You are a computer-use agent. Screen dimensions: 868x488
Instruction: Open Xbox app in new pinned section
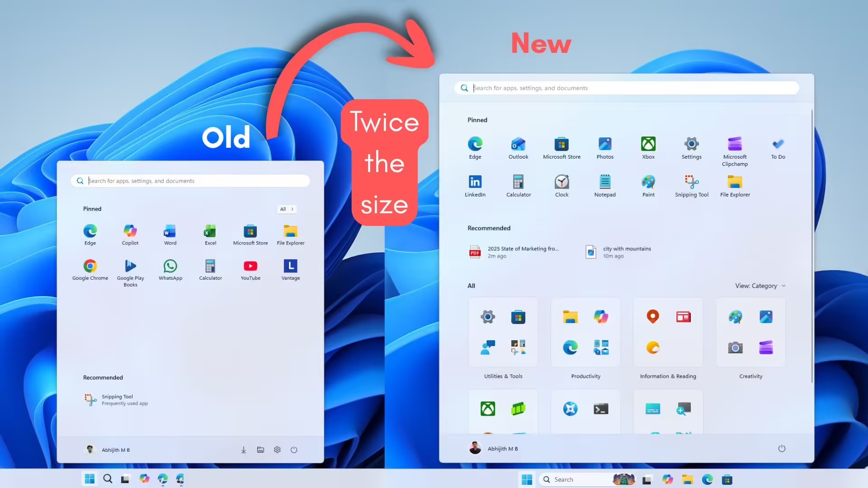click(x=648, y=148)
